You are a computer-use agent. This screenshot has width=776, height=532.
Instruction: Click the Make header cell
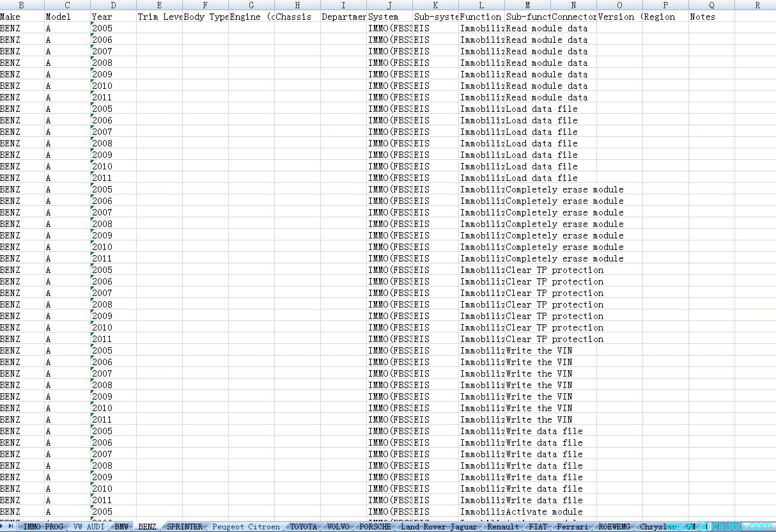tap(22, 17)
